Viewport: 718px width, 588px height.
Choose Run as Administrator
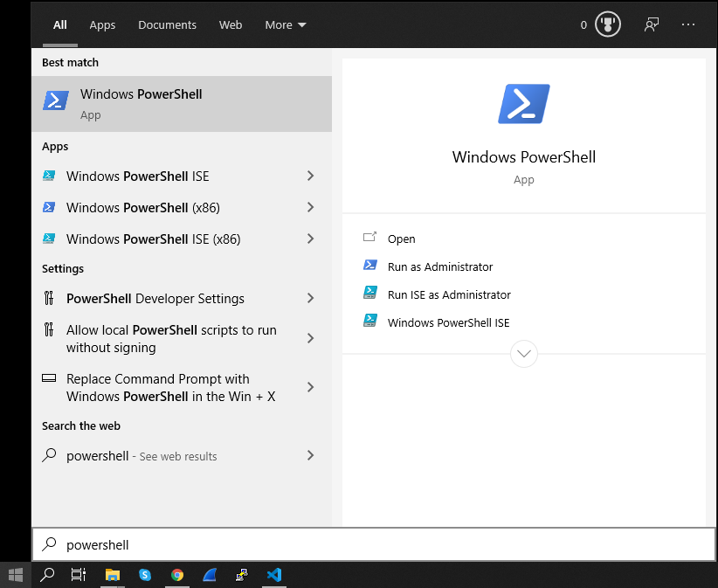tap(440, 267)
